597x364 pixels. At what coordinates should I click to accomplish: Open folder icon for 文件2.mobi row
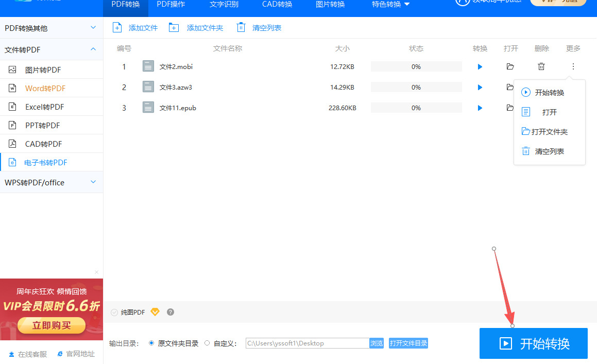pyautogui.click(x=510, y=66)
